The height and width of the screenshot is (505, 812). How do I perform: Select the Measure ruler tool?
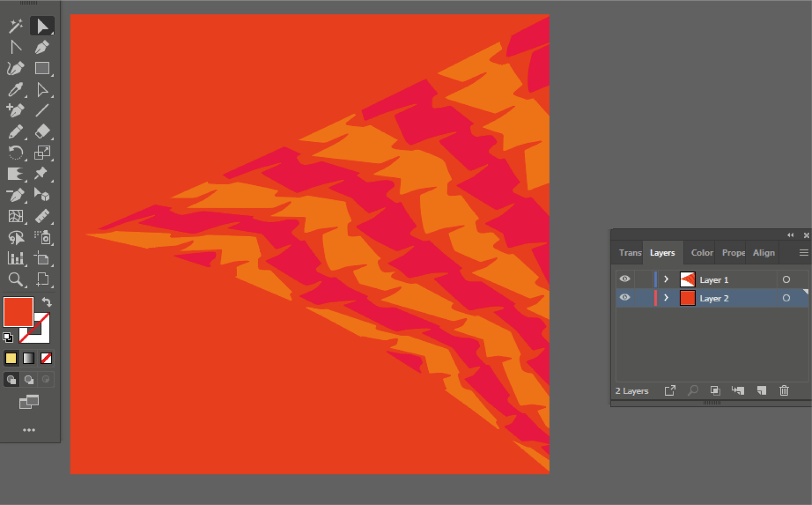coord(42,216)
